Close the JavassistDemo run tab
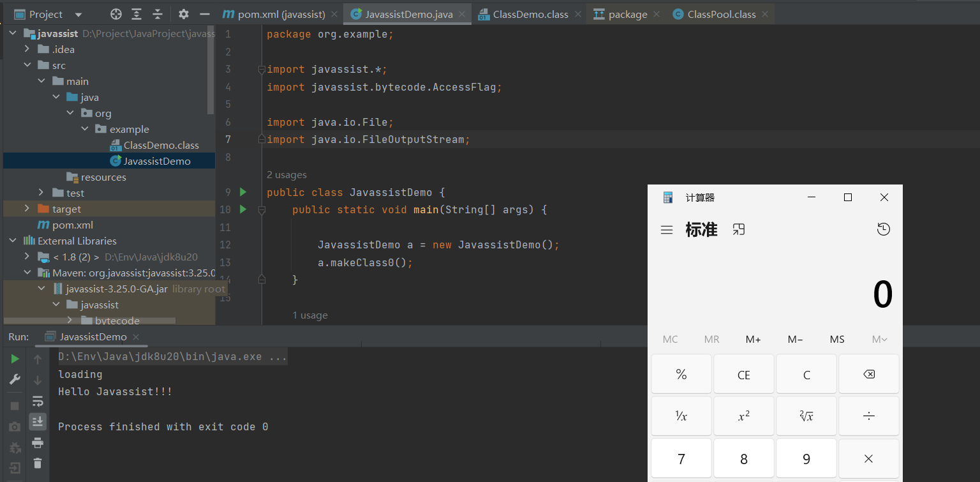The width and height of the screenshot is (980, 482). pyautogui.click(x=136, y=337)
